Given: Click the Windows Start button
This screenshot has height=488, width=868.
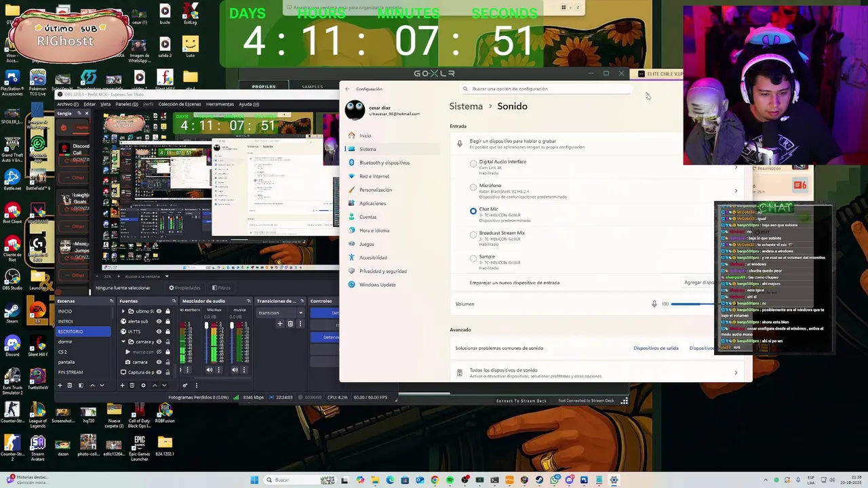Looking at the screenshot, I should coord(254,480).
